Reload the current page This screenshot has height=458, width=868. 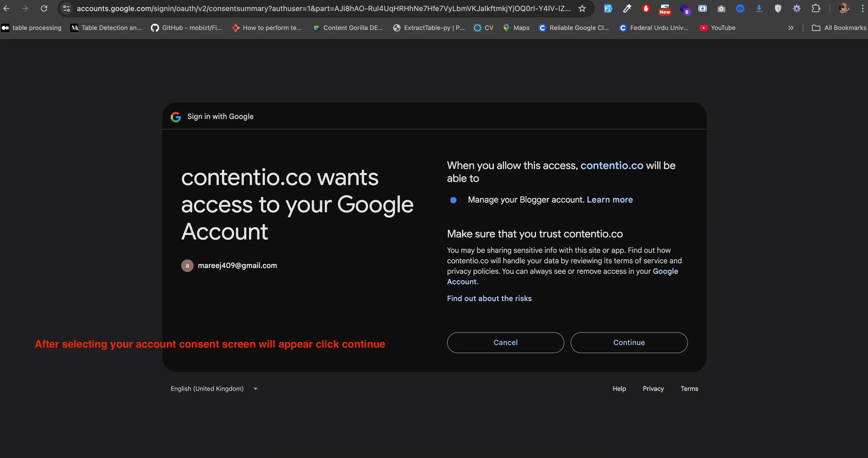[x=44, y=8]
